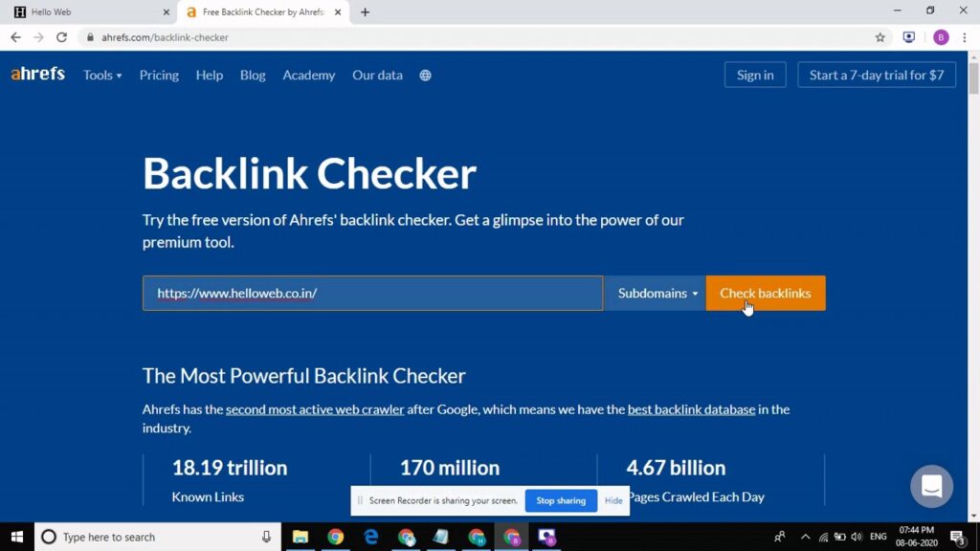
Task: Expand the Tools dropdown menu
Action: coord(102,75)
